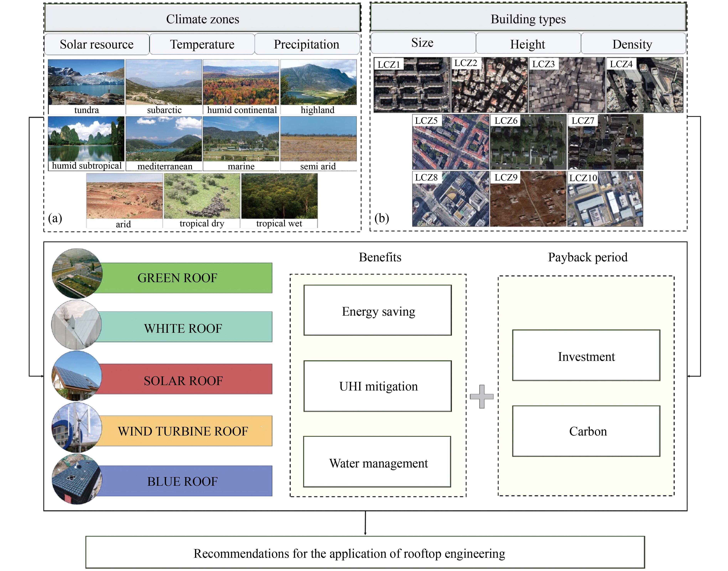The height and width of the screenshot is (571, 728).
Task: Click the green roof circular photo
Action: (x=77, y=273)
